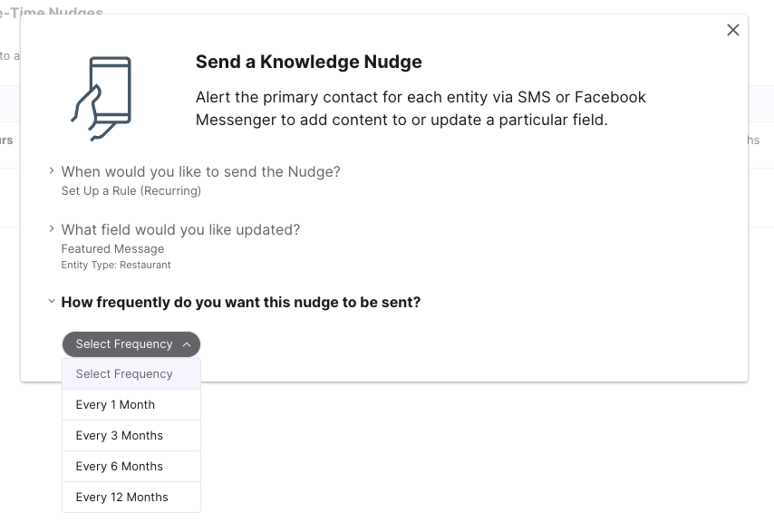
Task: Dismiss the Knowledge Nudge dialog with the X
Action: pos(733,30)
